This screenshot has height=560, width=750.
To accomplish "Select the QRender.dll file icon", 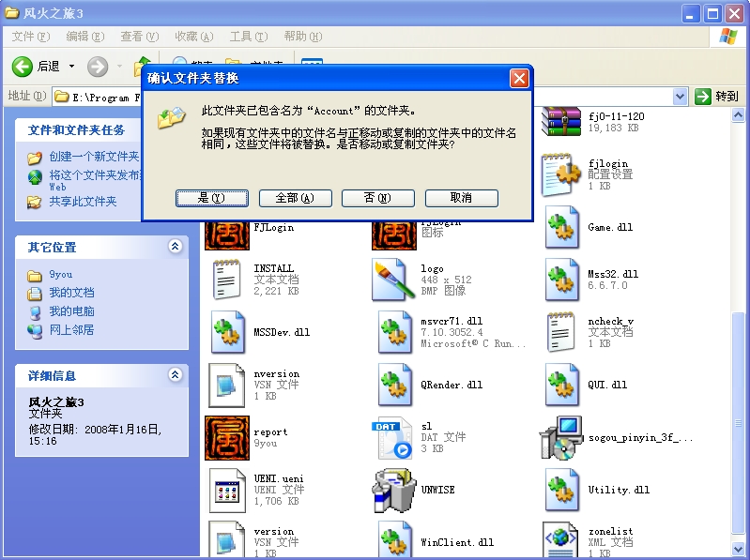I will (394, 385).
